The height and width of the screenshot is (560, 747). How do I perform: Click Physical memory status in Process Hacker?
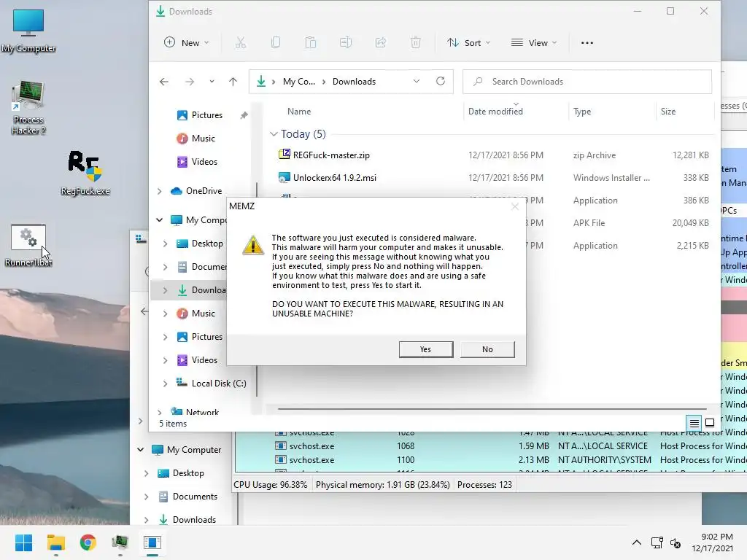(382, 485)
